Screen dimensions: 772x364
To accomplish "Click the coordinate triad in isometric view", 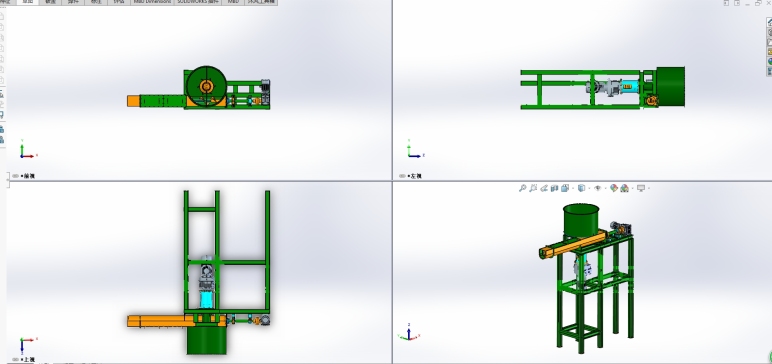I will tap(409, 333).
